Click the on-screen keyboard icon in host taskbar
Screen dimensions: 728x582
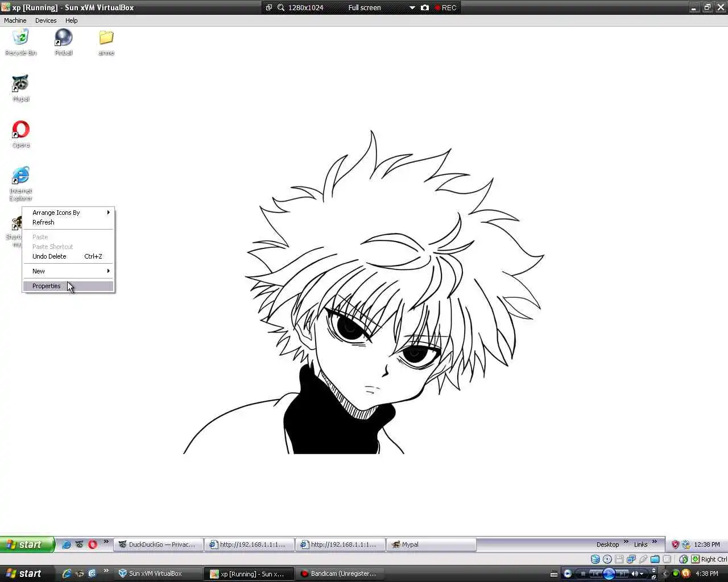point(554,574)
